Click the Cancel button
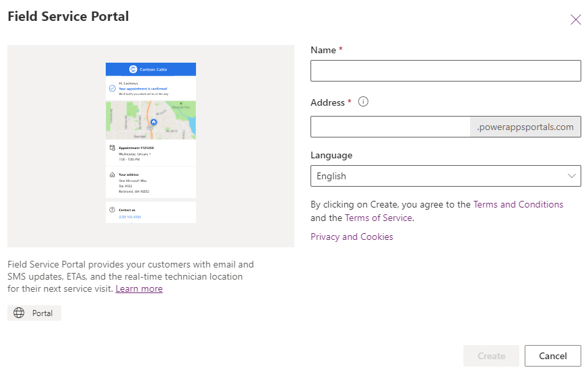Screen dimensions: 588x374 click(x=553, y=356)
